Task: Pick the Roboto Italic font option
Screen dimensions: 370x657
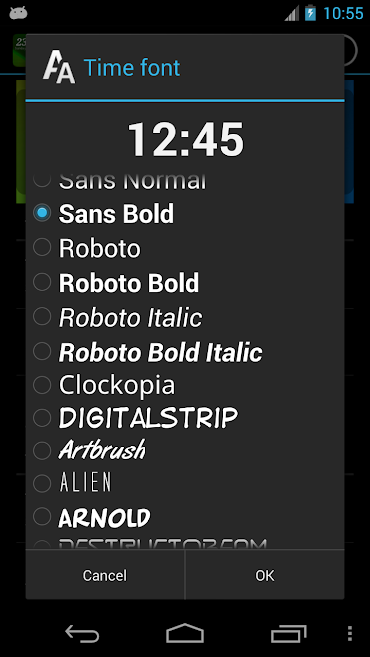Action: [x=185, y=317]
